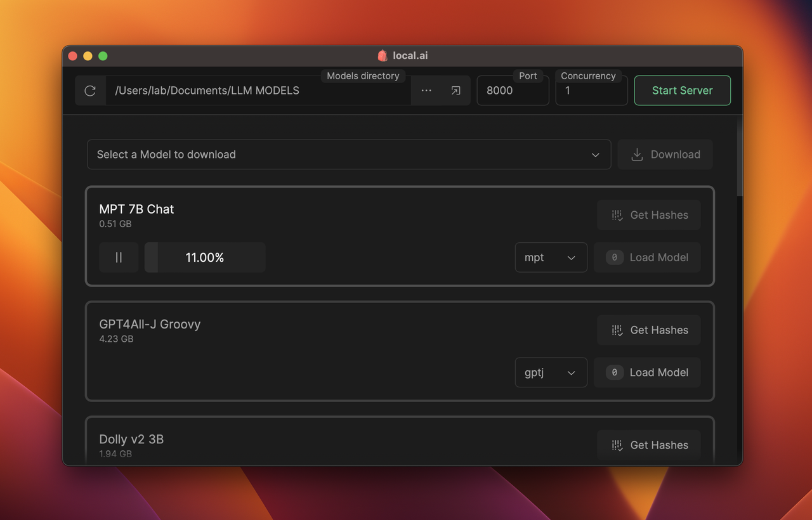Click the GPT4All-J Groovy title
Image resolution: width=812 pixels, height=520 pixels.
(x=150, y=324)
